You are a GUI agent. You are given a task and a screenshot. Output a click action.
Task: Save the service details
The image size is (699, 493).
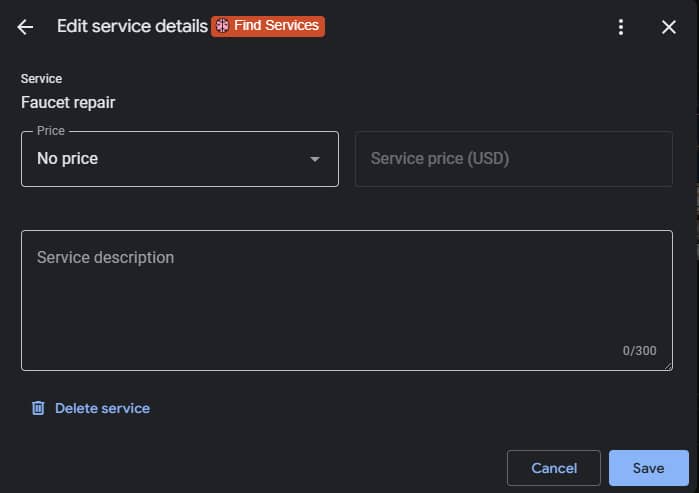pos(648,468)
